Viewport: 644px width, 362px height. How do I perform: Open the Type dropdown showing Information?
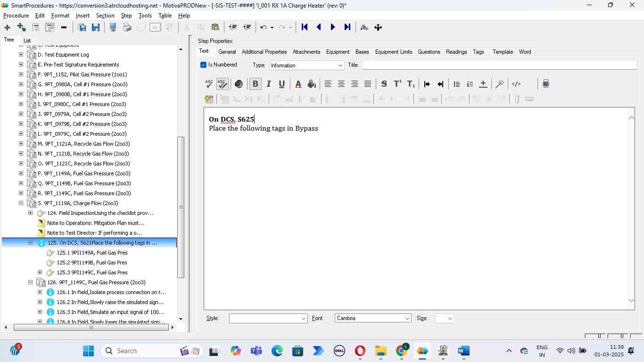coord(306,66)
